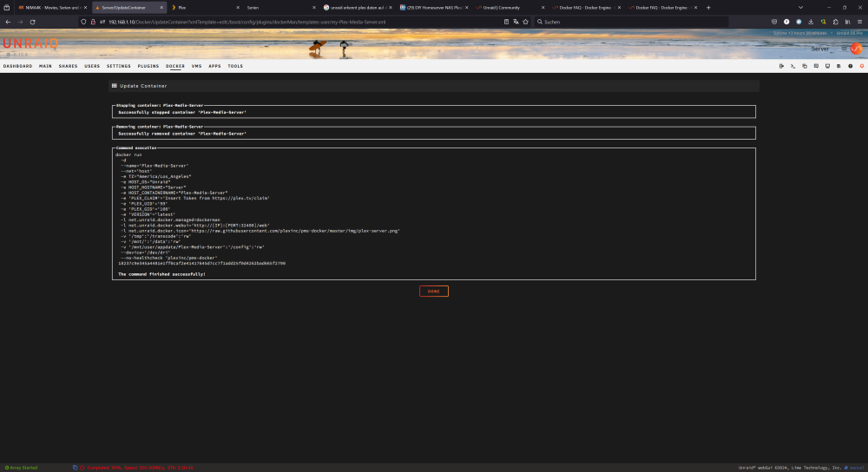Click the uptime text in the header
Screen dimensions: 868x472
click(800, 33)
